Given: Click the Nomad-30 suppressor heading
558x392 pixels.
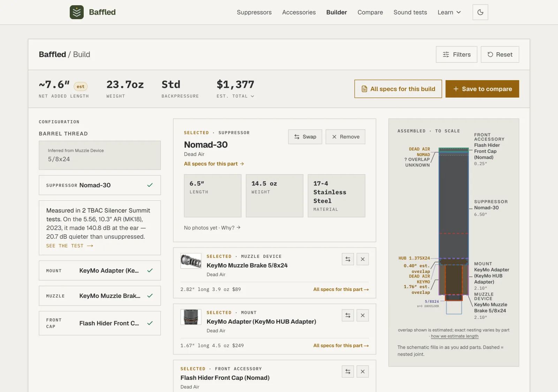Looking at the screenshot, I should pyautogui.click(x=206, y=145).
